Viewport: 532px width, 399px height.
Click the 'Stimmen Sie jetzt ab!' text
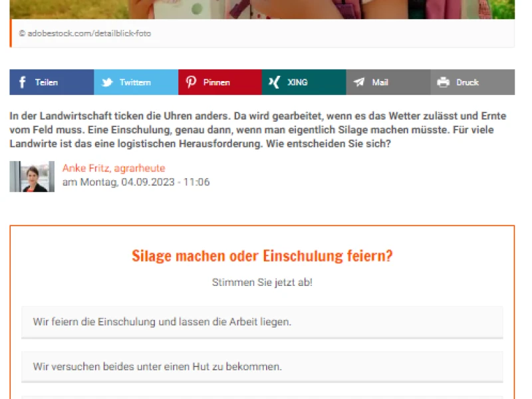[262, 282]
